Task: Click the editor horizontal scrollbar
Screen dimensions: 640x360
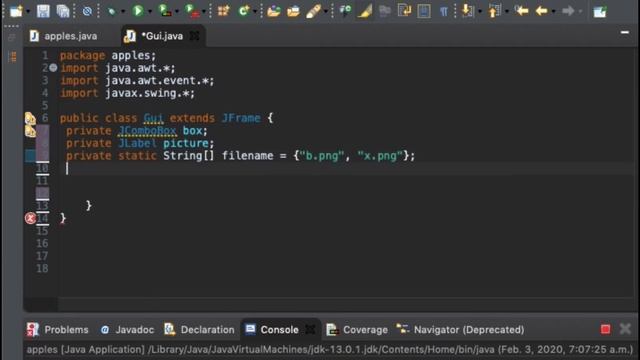Action: coord(345,304)
